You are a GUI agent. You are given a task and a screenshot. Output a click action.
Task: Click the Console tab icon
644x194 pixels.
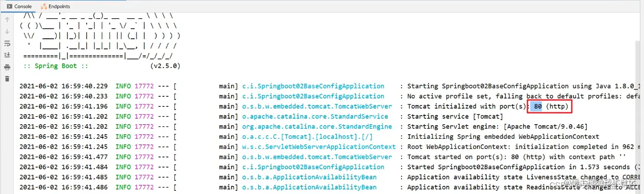[x=9, y=6]
